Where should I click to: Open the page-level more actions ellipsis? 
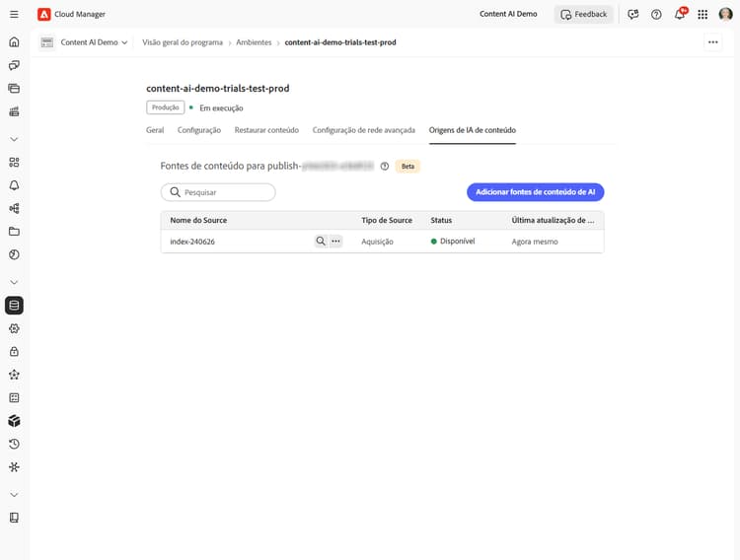712,42
